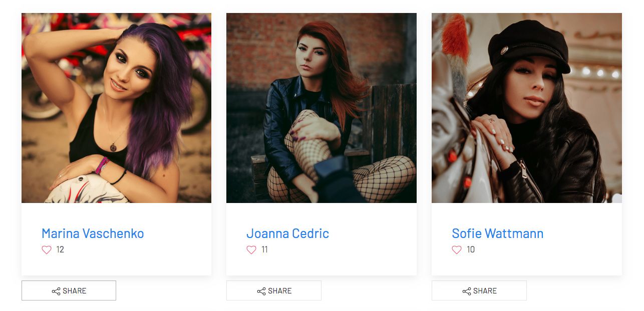
Task: Click the SHARE text under Joanna Cedric's card
Action: click(280, 291)
